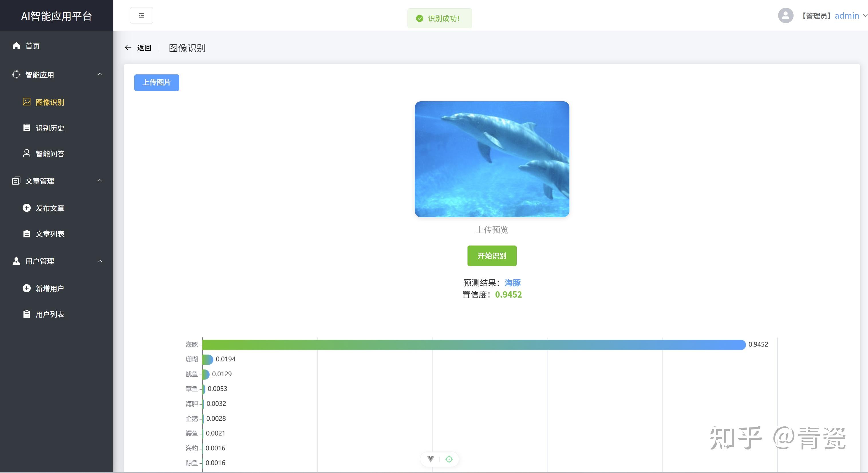
Task: Collapse the 文章管理 menu section
Action: (x=100, y=181)
